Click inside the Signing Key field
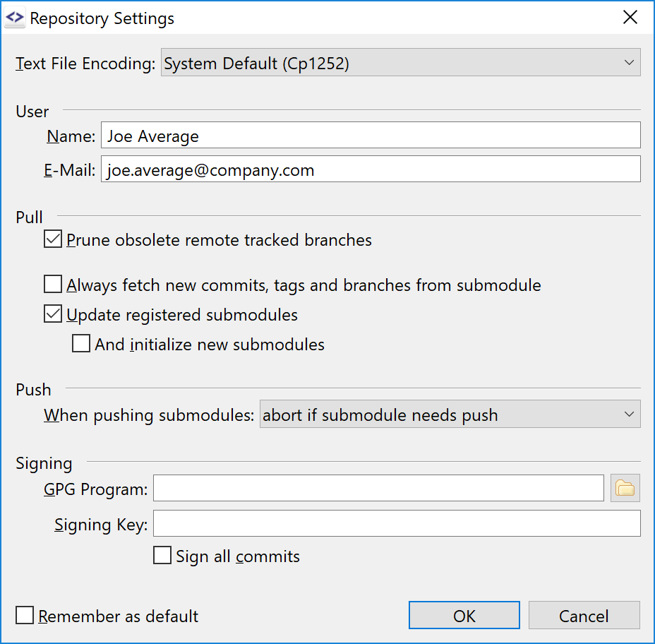 tap(395, 523)
